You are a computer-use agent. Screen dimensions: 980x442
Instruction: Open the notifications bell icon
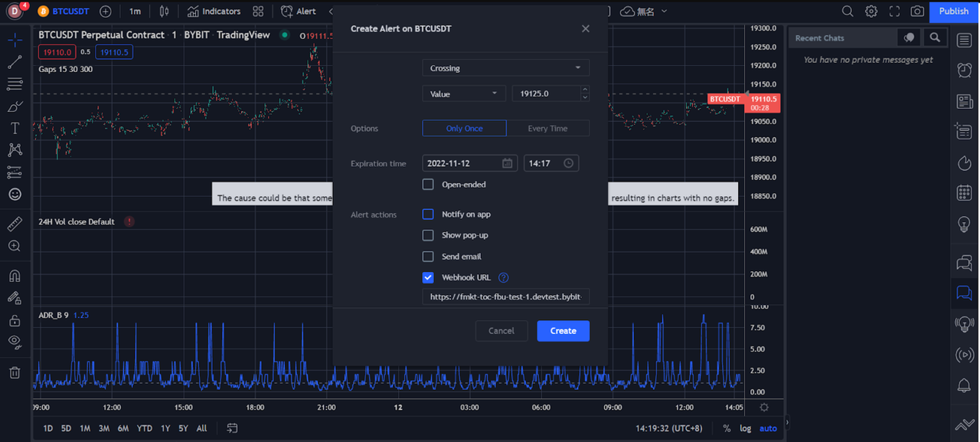tap(964, 386)
